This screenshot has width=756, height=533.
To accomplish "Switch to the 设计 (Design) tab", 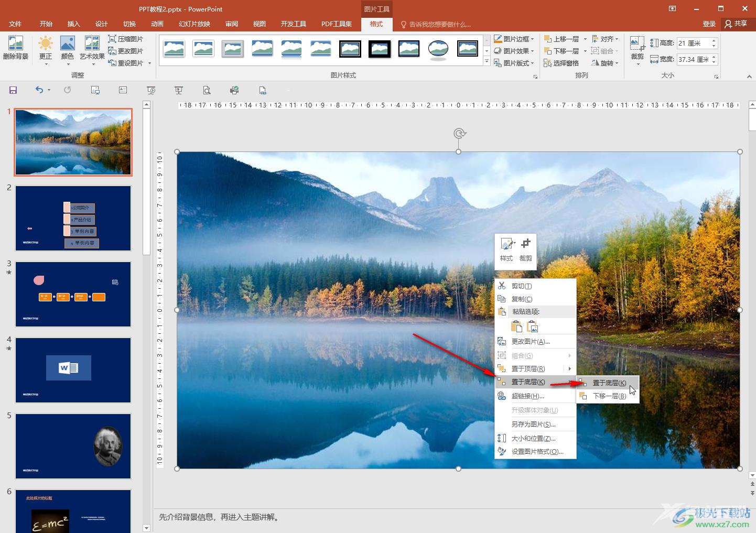I will coord(102,24).
